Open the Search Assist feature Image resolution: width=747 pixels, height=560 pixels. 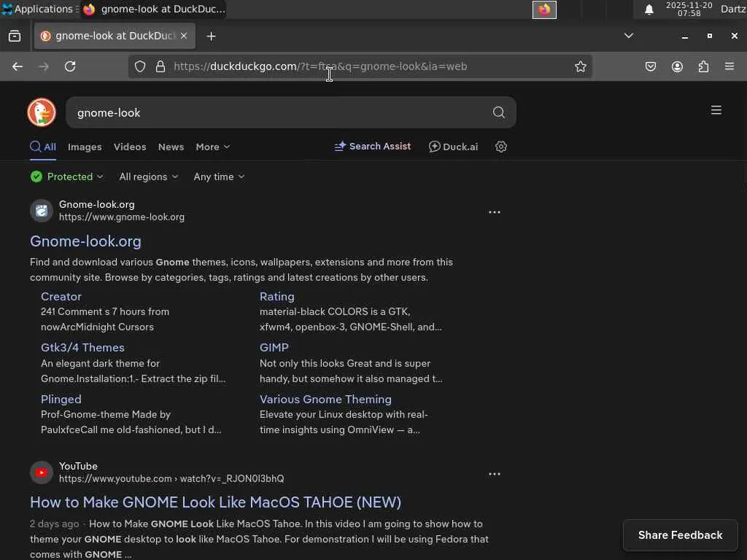(373, 146)
